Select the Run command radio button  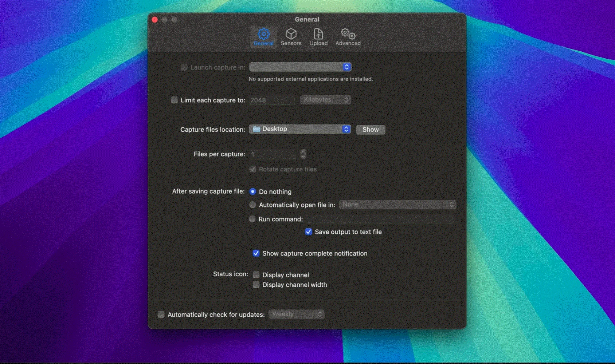252,219
